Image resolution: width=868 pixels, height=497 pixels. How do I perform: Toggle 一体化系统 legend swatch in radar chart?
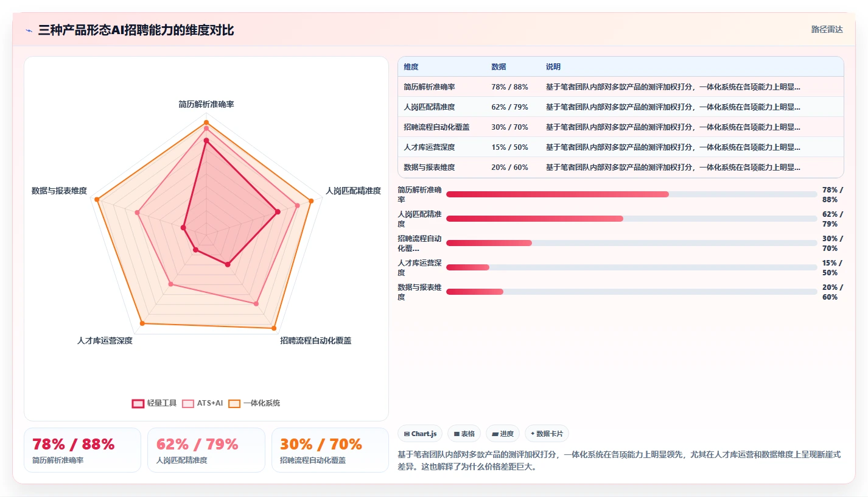tap(234, 403)
